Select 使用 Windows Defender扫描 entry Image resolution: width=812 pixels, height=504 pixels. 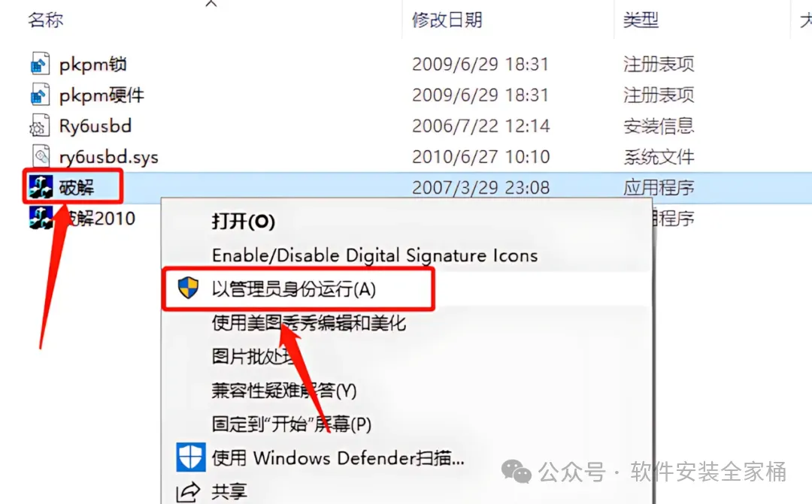coord(338,458)
